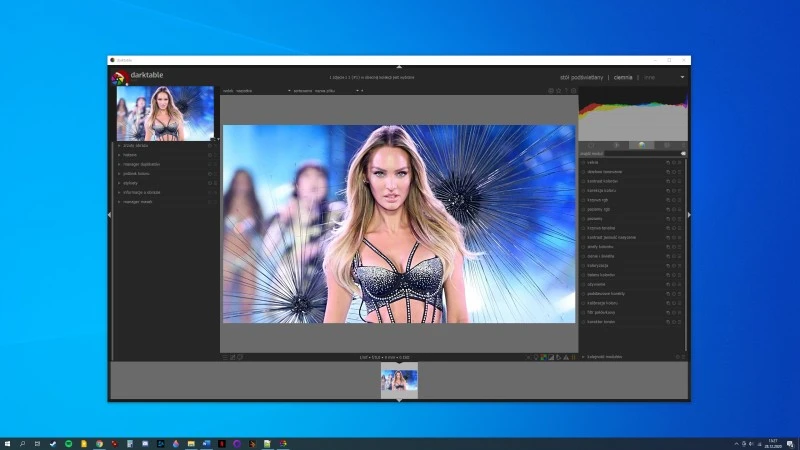Screen dimensions: 800x450
Task: Click the active modules power group icon
Action: pyautogui.click(x=616, y=145)
